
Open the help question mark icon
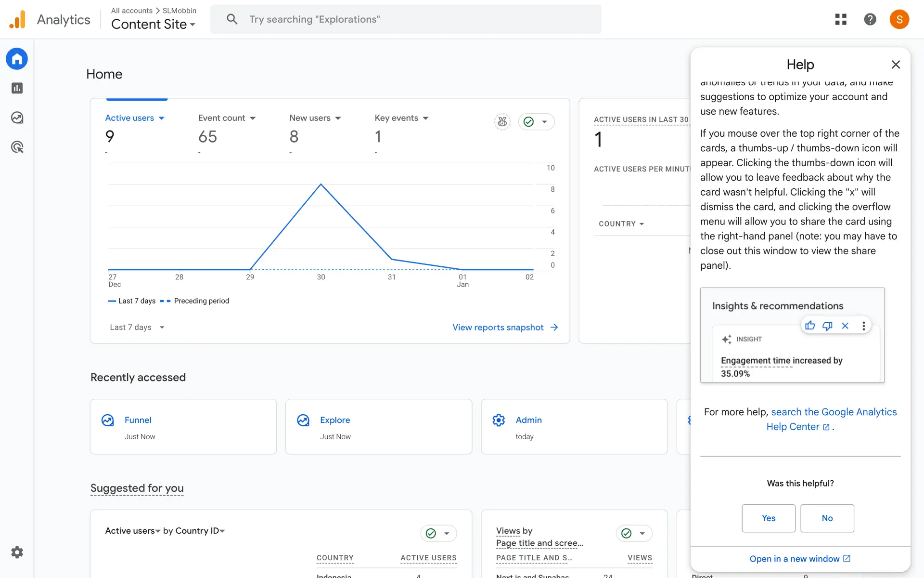click(x=870, y=19)
